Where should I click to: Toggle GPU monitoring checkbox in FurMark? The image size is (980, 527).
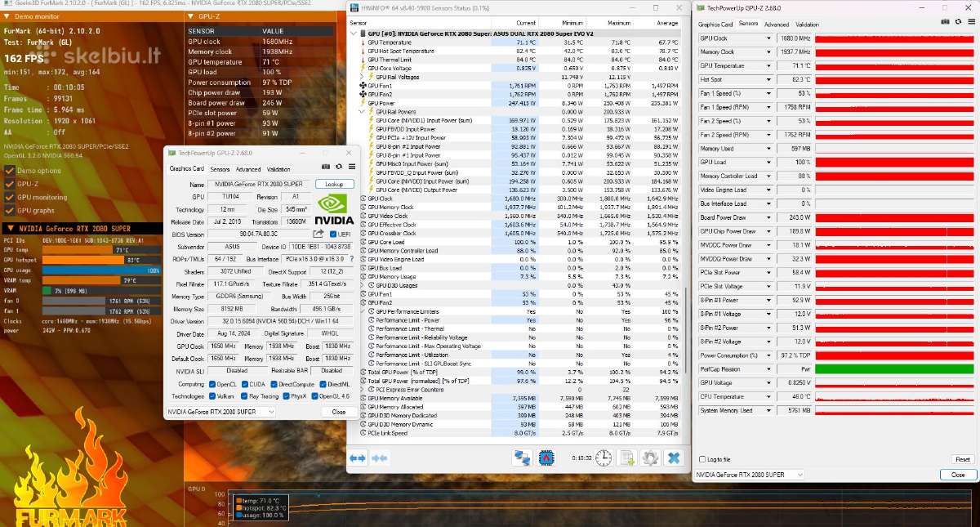pos(10,197)
